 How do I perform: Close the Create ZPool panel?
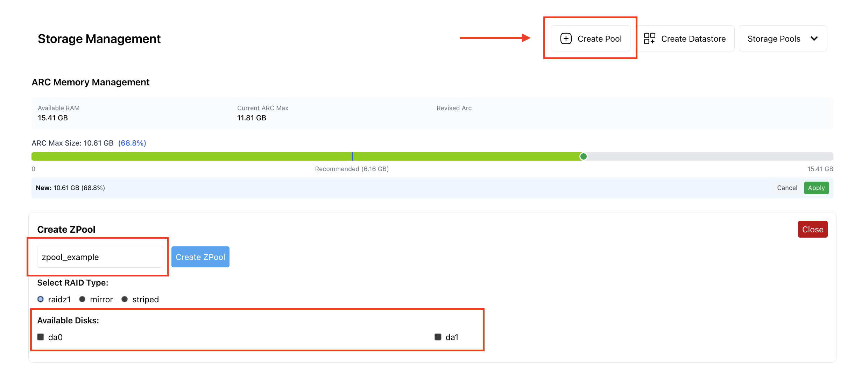tap(812, 229)
